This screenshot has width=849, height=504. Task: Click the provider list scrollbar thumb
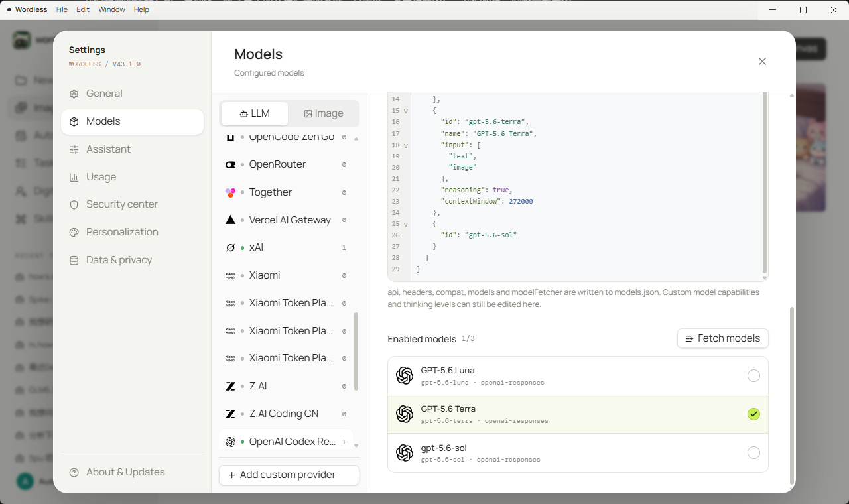(x=356, y=351)
